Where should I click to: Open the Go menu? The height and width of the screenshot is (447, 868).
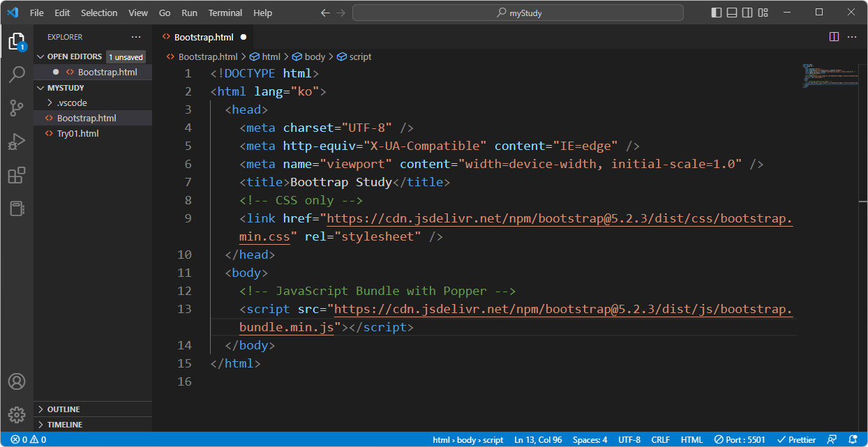165,13
